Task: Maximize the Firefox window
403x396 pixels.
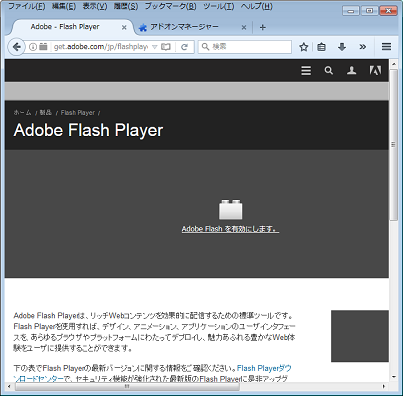Action: point(369,11)
